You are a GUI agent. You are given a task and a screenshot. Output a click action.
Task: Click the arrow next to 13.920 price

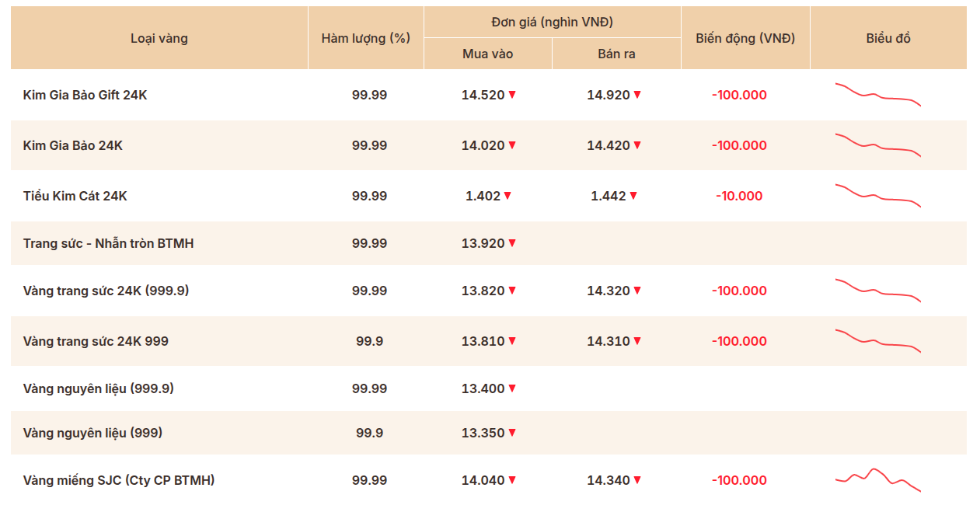tap(512, 243)
